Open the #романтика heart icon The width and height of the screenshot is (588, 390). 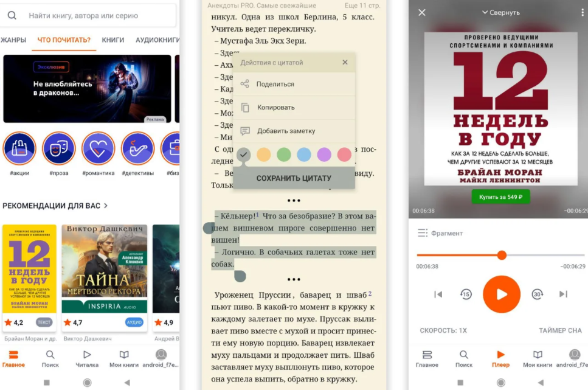(99, 148)
